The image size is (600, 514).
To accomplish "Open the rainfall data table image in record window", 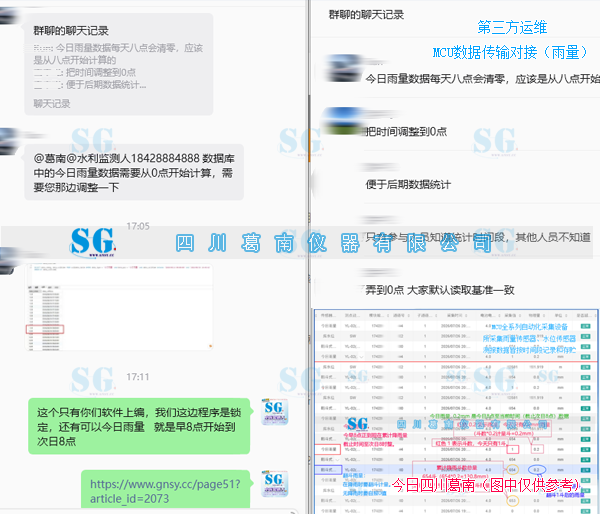I will tap(456, 411).
